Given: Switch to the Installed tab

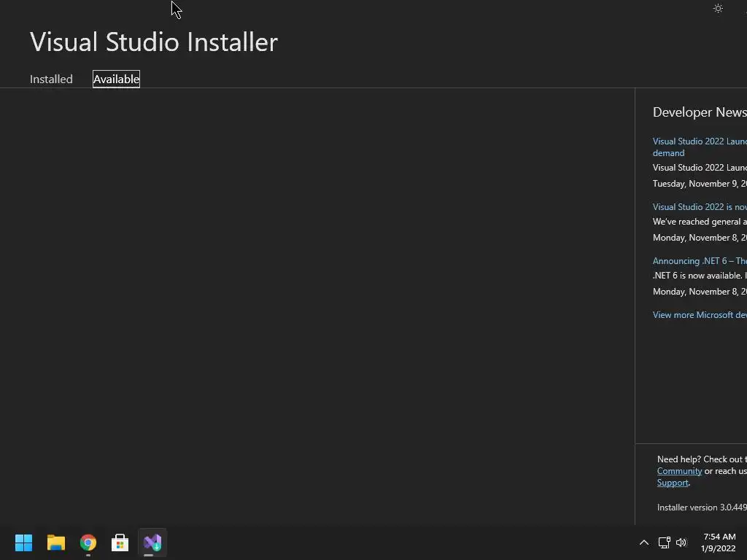Looking at the screenshot, I should pyautogui.click(x=51, y=79).
